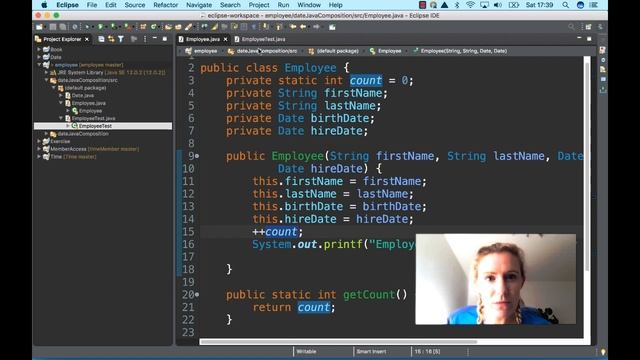The height and width of the screenshot is (360, 640).
Task: Close the Employee.java editor tab
Action: tap(225, 39)
